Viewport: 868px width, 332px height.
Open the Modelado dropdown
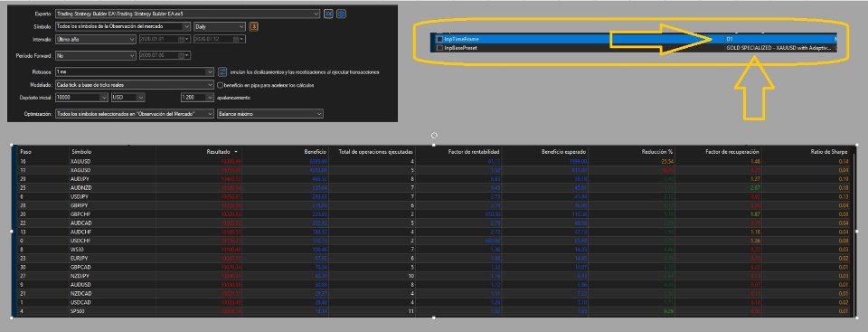[134, 85]
